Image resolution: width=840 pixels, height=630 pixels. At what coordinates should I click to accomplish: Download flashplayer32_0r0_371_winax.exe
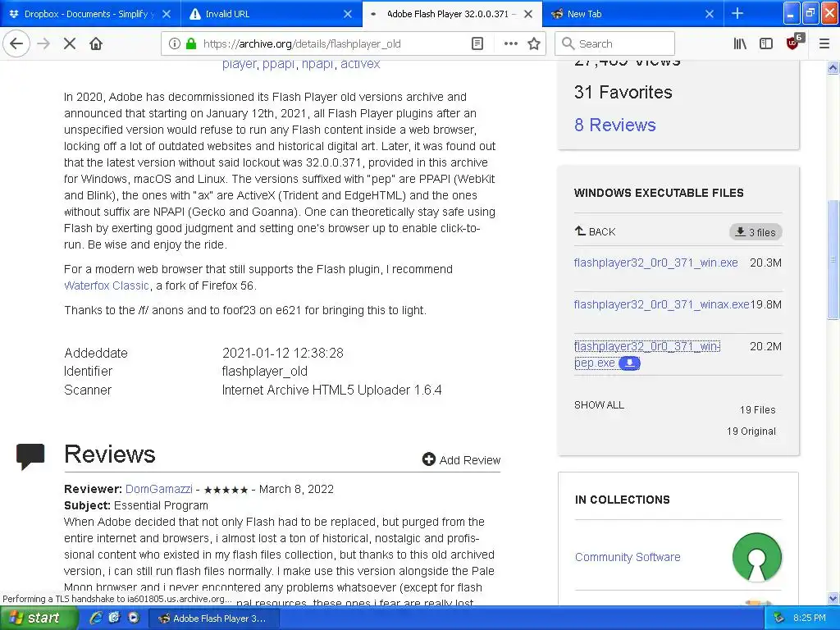pos(661,304)
